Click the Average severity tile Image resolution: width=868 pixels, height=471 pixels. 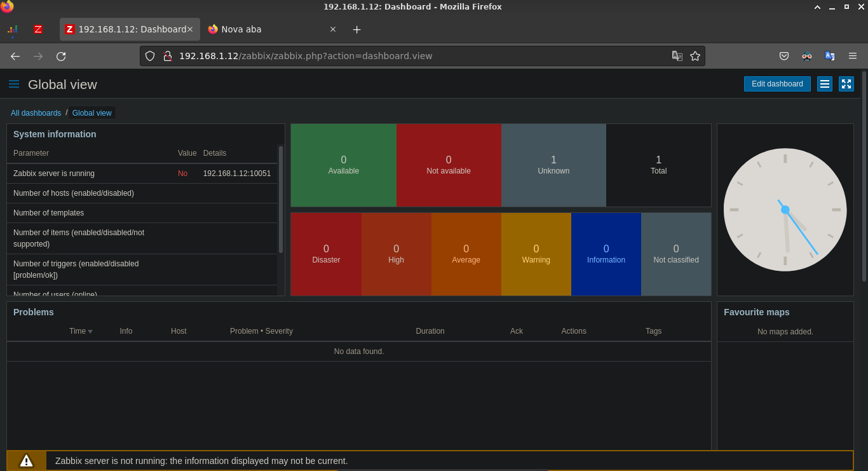click(466, 254)
